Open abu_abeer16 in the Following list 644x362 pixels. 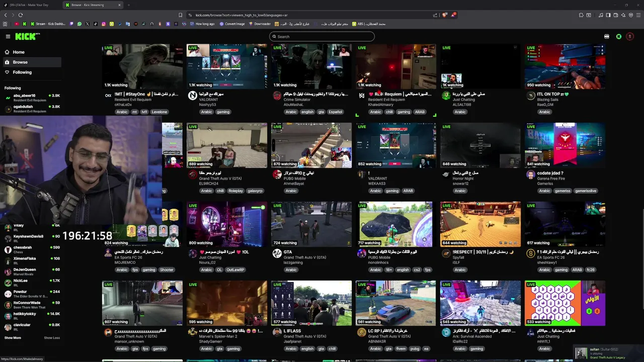click(x=31, y=98)
